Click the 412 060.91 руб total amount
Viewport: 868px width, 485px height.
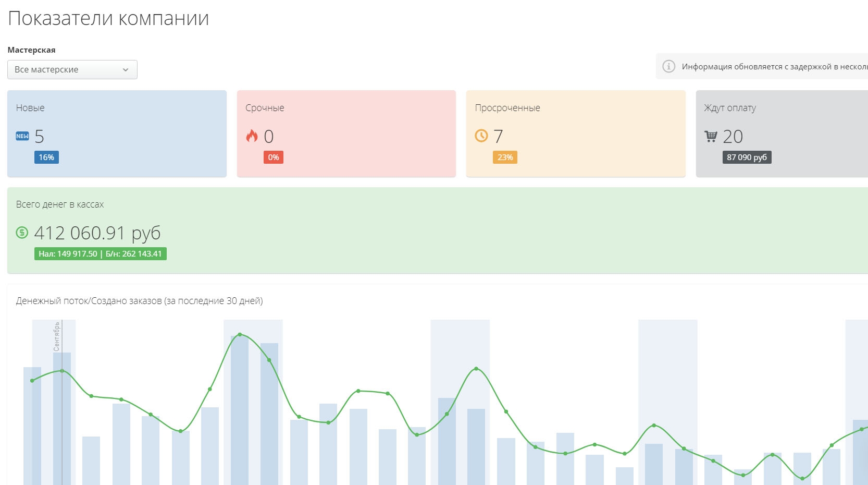pyautogui.click(x=97, y=233)
